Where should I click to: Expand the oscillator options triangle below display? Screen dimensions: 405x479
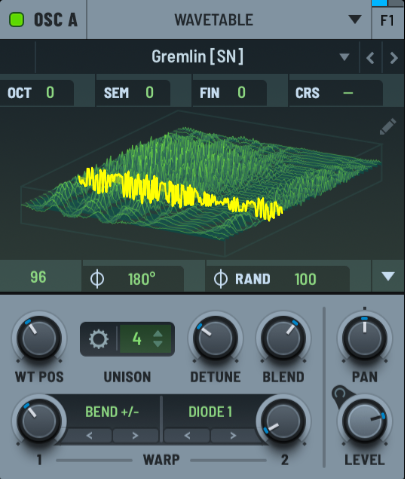tap(388, 276)
